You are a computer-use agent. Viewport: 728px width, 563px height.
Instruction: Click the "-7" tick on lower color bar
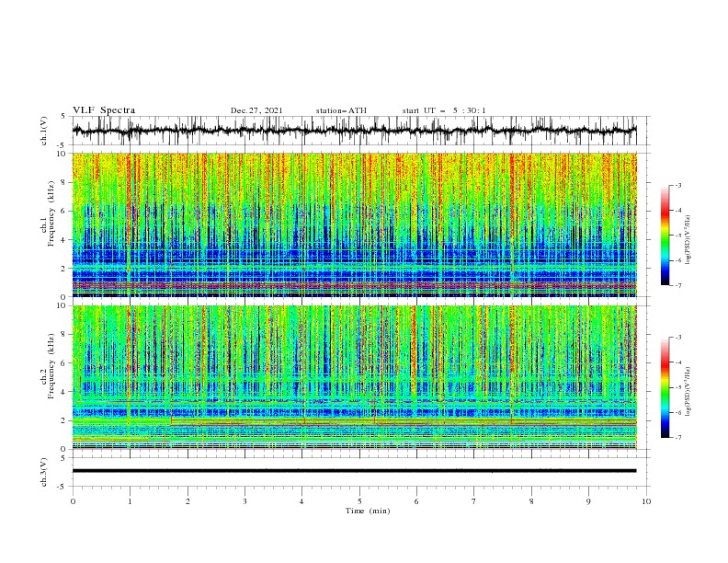point(677,438)
